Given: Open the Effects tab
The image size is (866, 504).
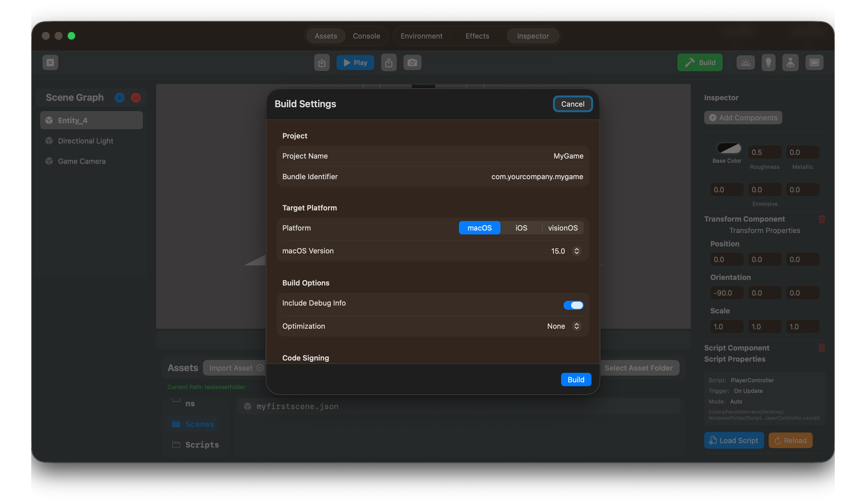Looking at the screenshot, I should (x=477, y=36).
